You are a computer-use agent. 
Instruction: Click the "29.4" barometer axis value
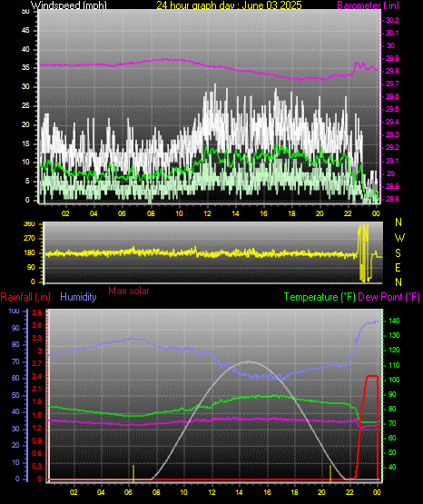[392, 122]
